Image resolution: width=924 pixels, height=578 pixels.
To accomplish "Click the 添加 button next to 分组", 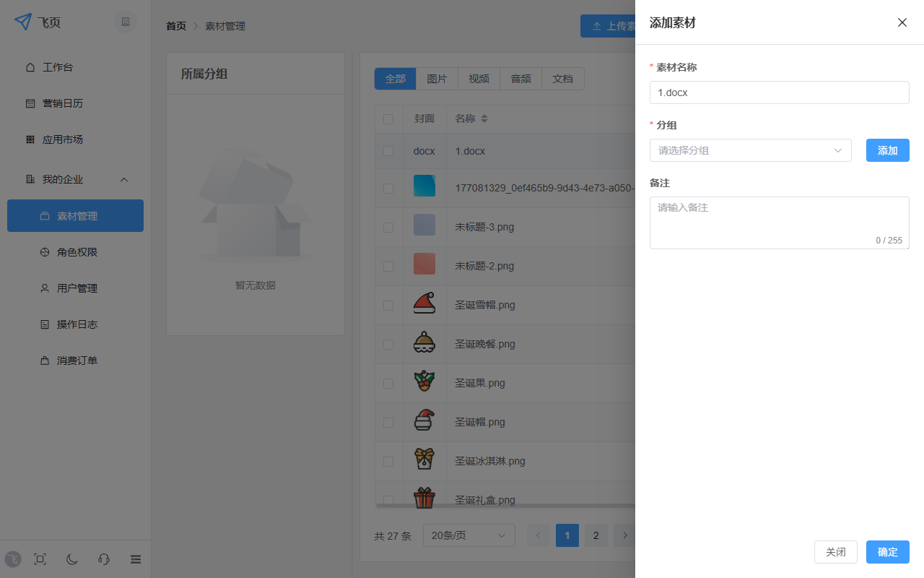I will click(887, 150).
